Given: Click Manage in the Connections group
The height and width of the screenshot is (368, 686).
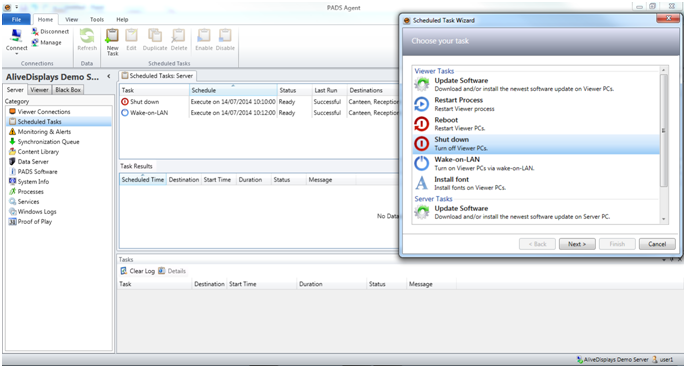Looking at the screenshot, I should click(x=46, y=42).
